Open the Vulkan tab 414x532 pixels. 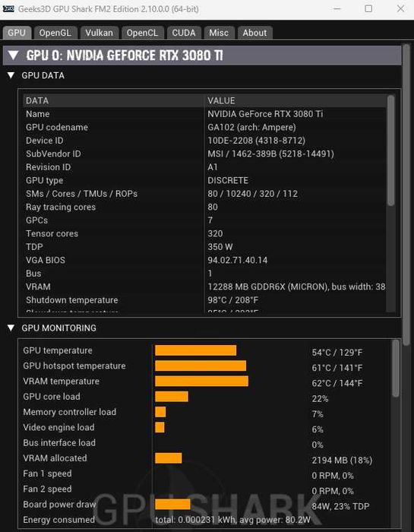tap(99, 33)
